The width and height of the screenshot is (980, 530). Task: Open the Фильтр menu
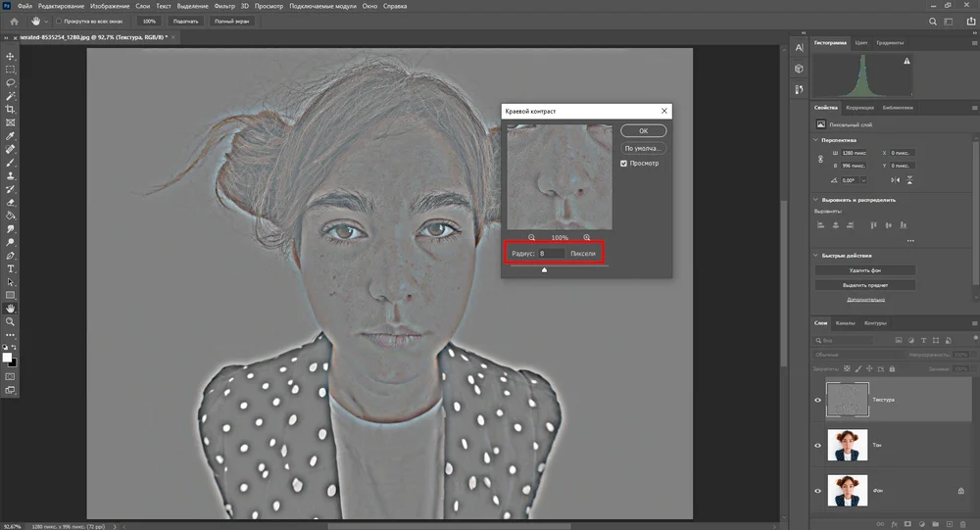click(x=224, y=6)
